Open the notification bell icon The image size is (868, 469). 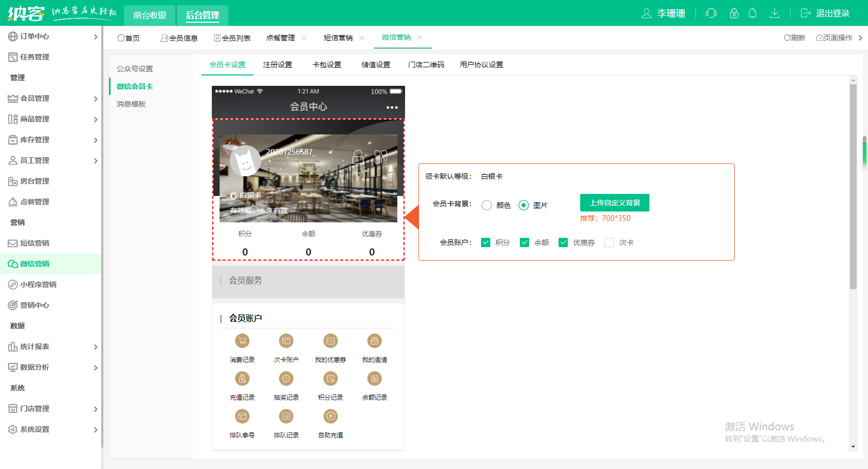point(753,14)
